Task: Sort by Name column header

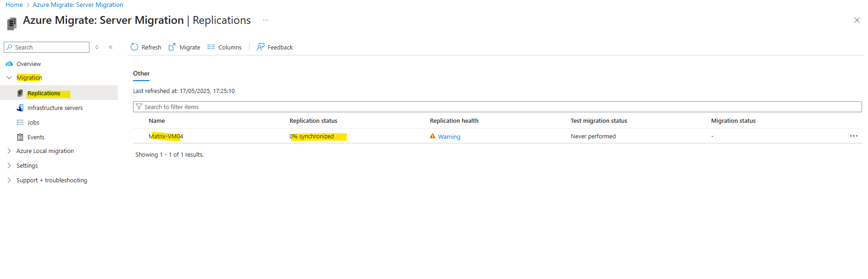Action: (156, 121)
